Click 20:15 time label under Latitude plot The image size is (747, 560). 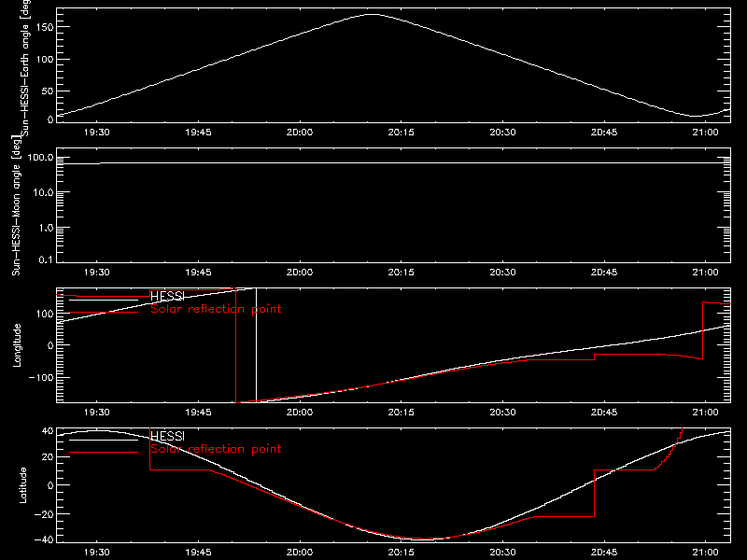coord(402,553)
